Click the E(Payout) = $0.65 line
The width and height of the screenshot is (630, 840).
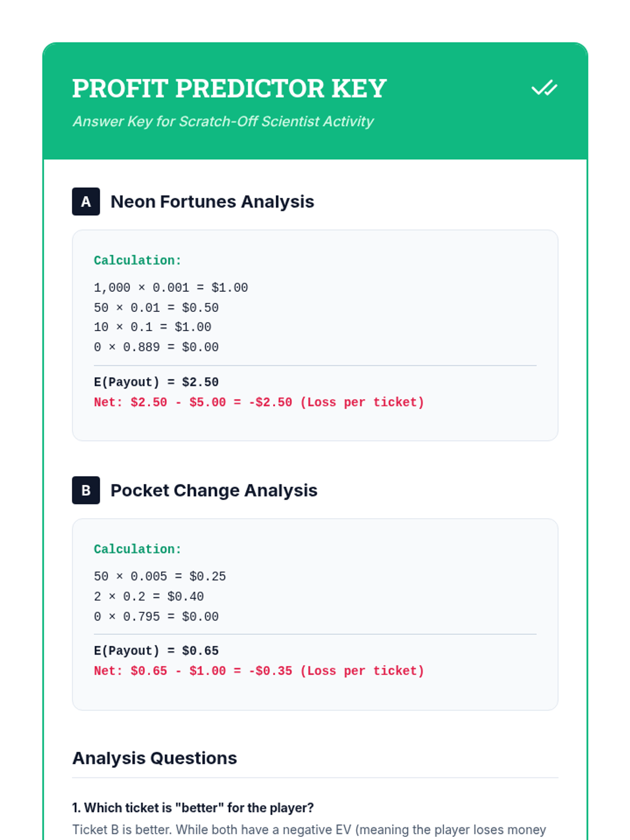coord(156,651)
